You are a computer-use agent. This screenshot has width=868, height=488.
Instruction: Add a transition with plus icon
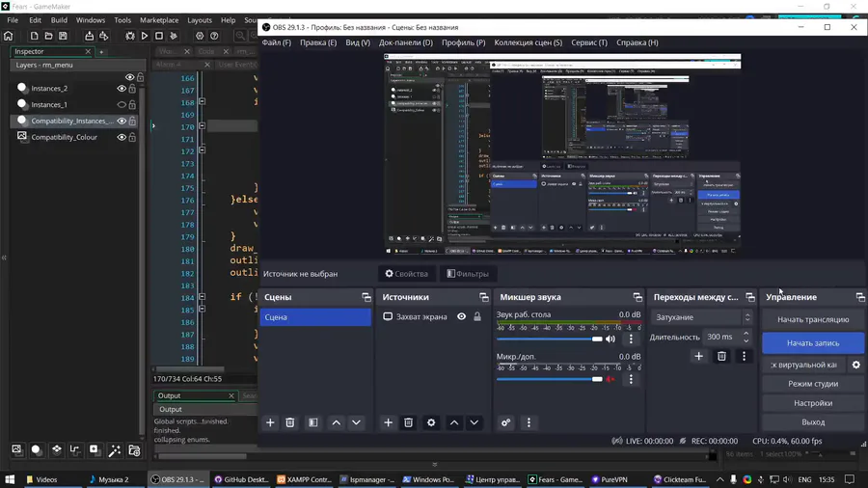(x=698, y=356)
